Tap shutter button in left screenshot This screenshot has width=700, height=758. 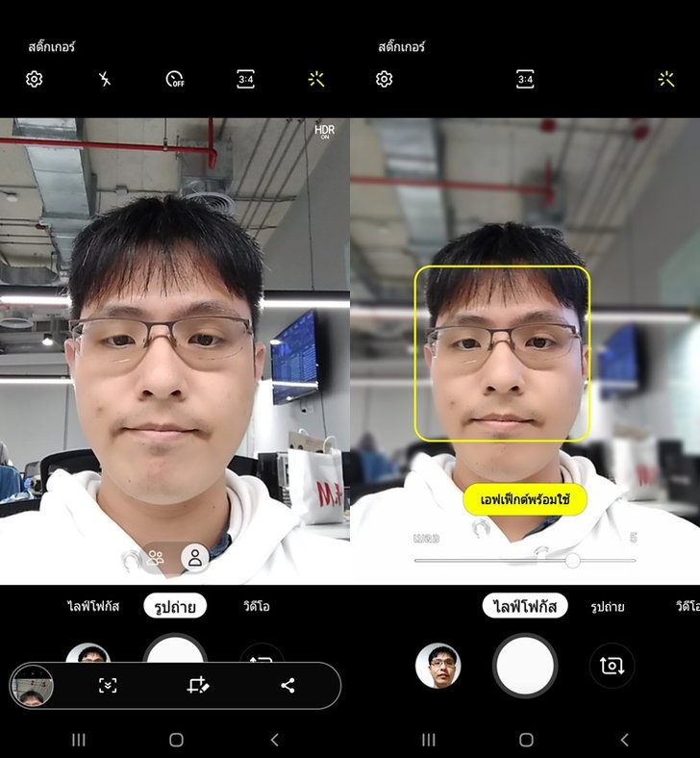pyautogui.click(x=175, y=648)
